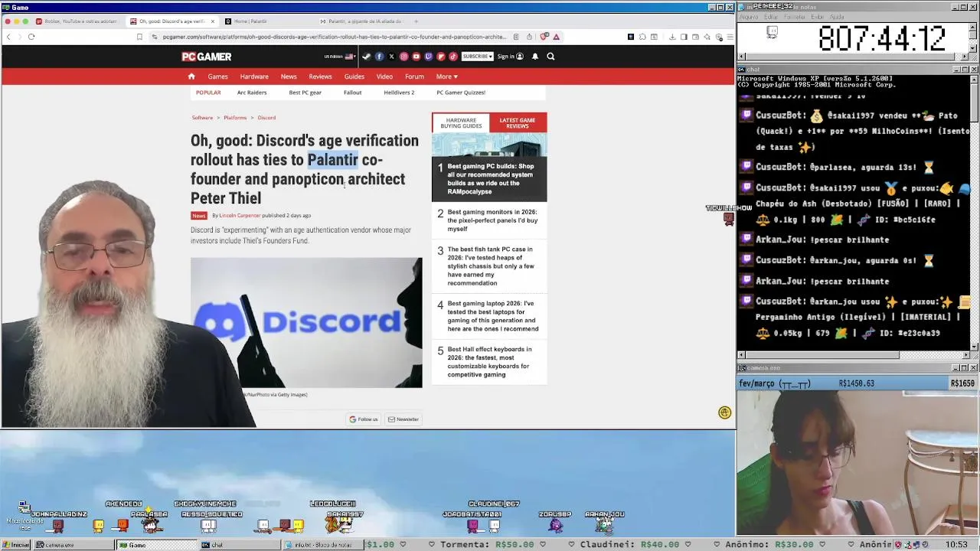The height and width of the screenshot is (551, 980).
Task: Open new browser tab plus
Action: pos(416,21)
